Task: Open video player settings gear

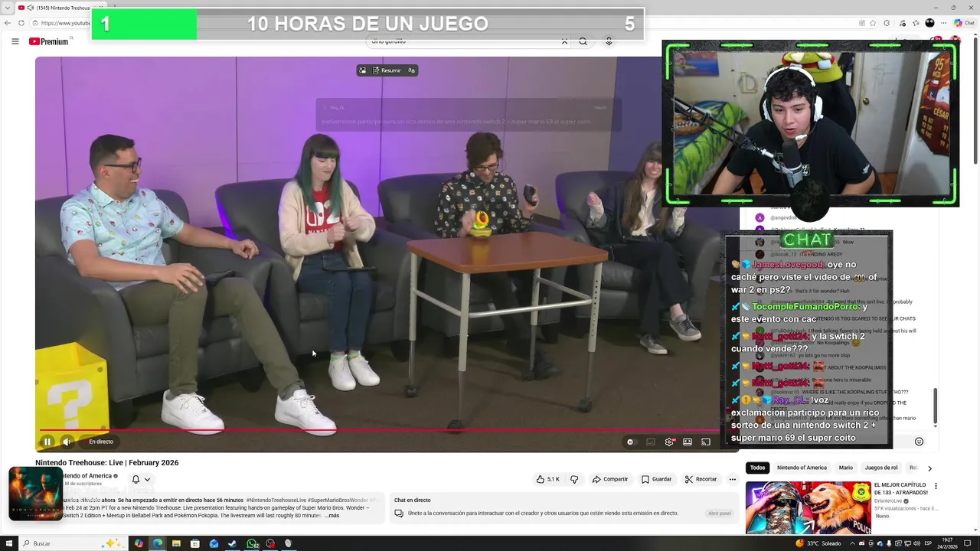Action: pyautogui.click(x=669, y=442)
